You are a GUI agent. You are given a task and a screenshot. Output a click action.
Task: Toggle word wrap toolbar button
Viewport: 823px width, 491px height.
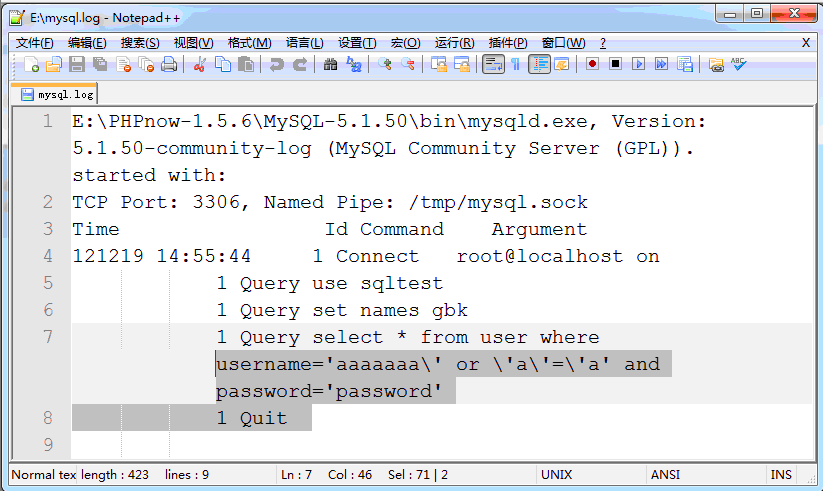point(493,65)
